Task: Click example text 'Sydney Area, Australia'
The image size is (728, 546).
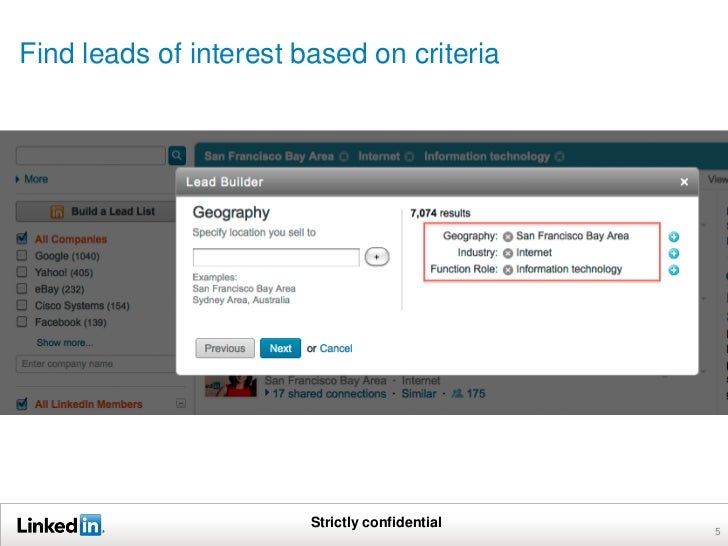Action: tap(241, 300)
